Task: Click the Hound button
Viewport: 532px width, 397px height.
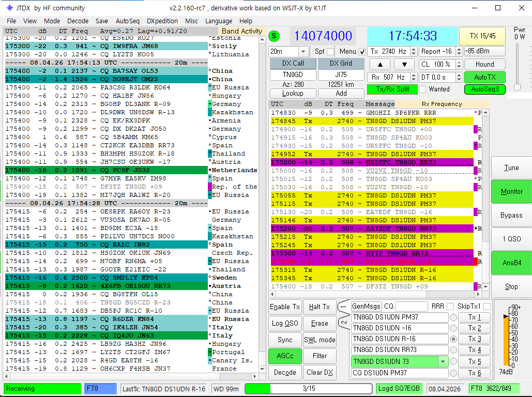Action: 485,65
